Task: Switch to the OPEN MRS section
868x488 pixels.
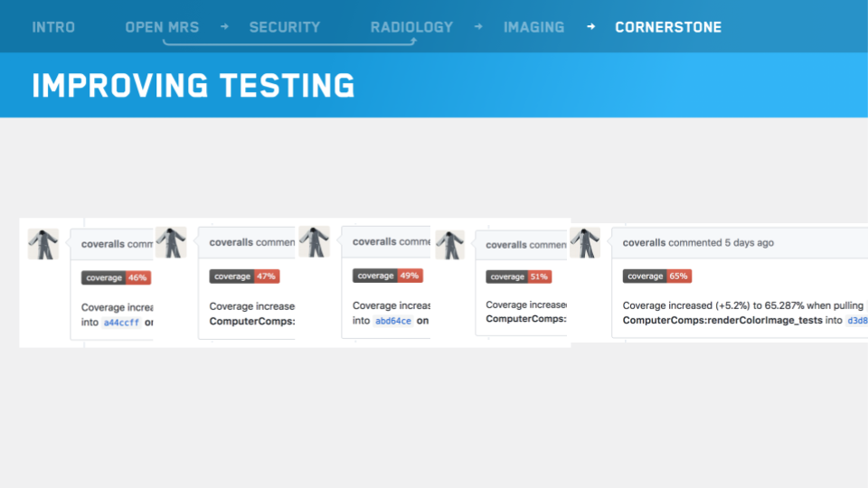Action: click(x=162, y=27)
